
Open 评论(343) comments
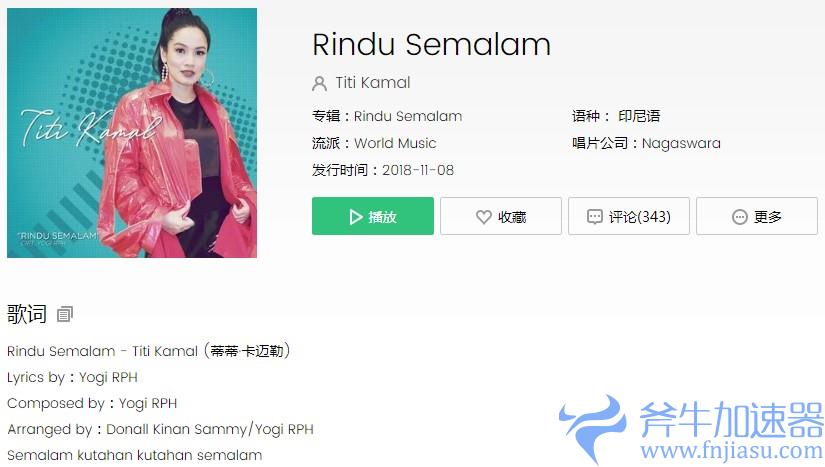[x=629, y=216]
